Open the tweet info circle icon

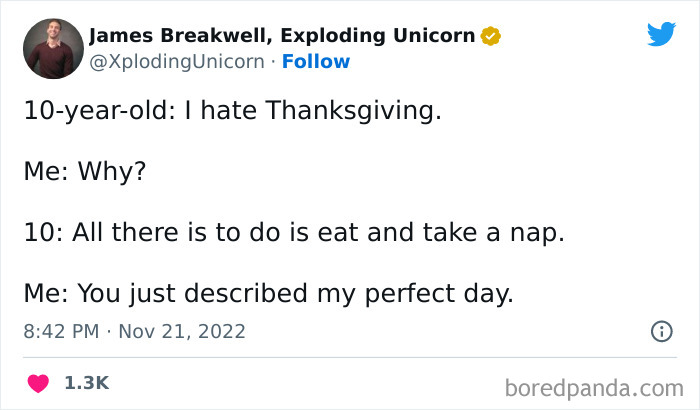click(661, 331)
